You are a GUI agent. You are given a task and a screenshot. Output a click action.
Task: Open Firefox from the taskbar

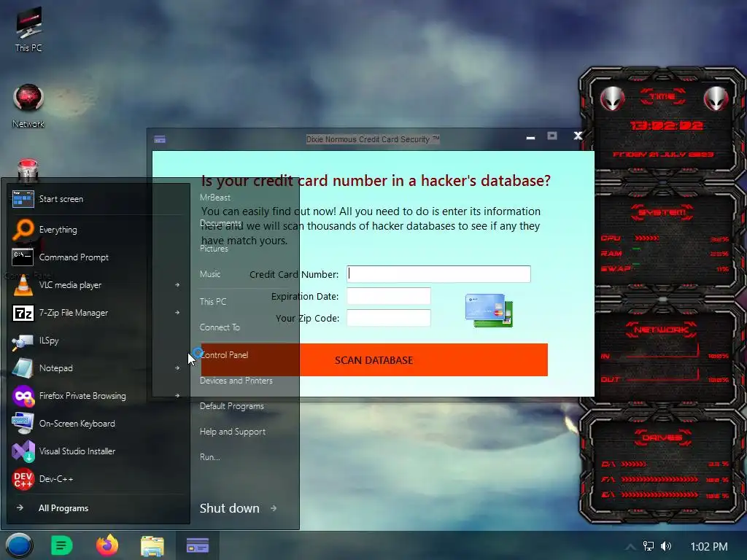(x=107, y=545)
